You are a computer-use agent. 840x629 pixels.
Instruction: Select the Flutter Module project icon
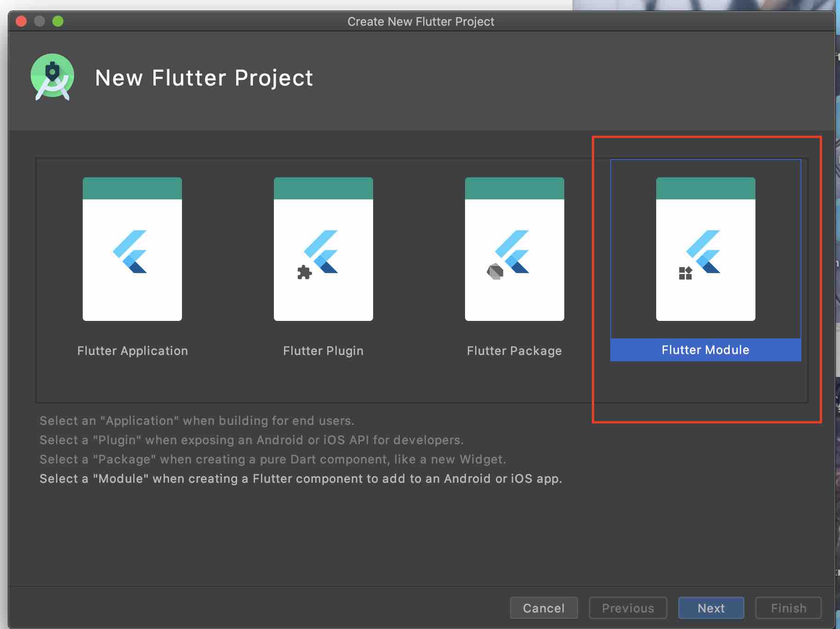[x=706, y=249]
